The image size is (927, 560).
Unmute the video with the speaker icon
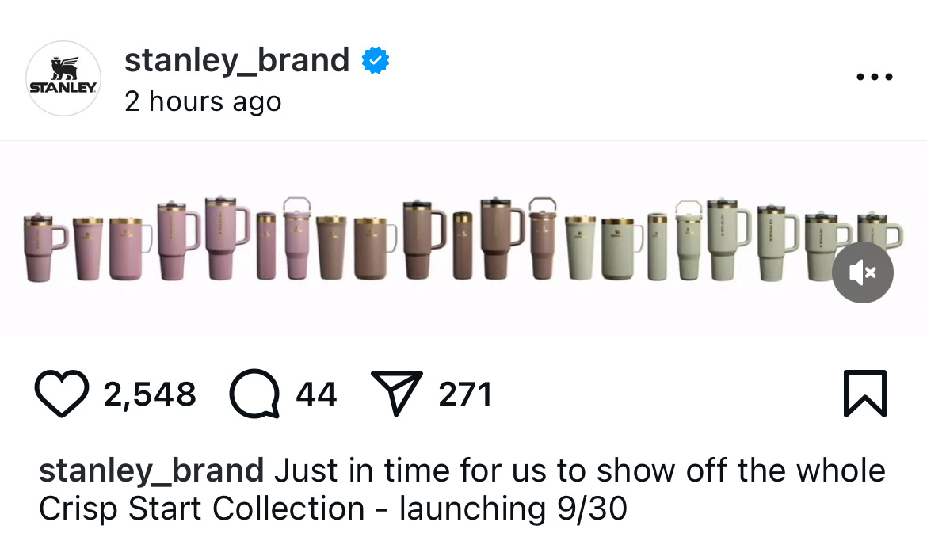pos(862,272)
